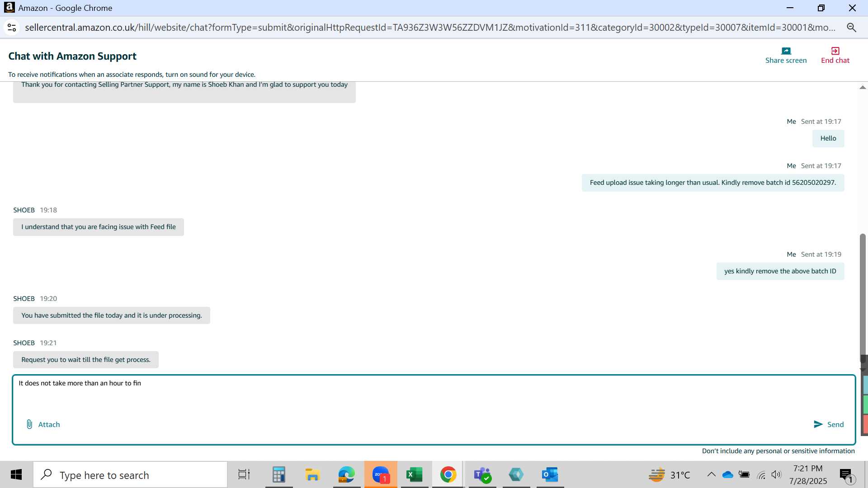Click the OneDrive cloud tray icon
868x488 pixels.
pos(728,474)
